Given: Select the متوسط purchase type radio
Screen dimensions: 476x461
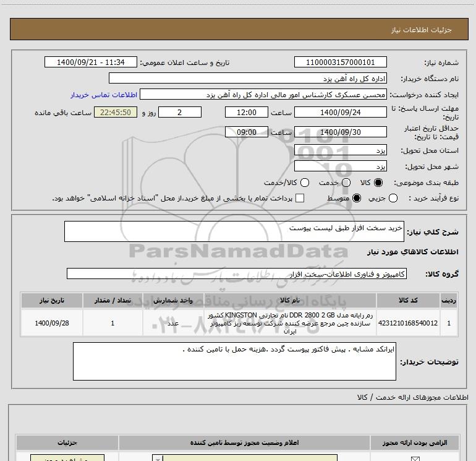Looking at the screenshot, I should point(357,199).
